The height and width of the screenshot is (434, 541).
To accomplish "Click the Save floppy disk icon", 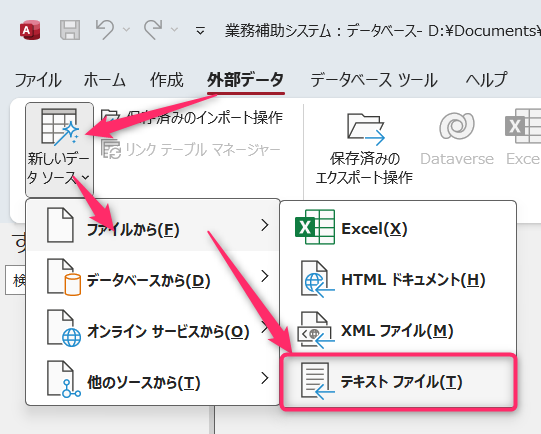I will click(x=70, y=30).
